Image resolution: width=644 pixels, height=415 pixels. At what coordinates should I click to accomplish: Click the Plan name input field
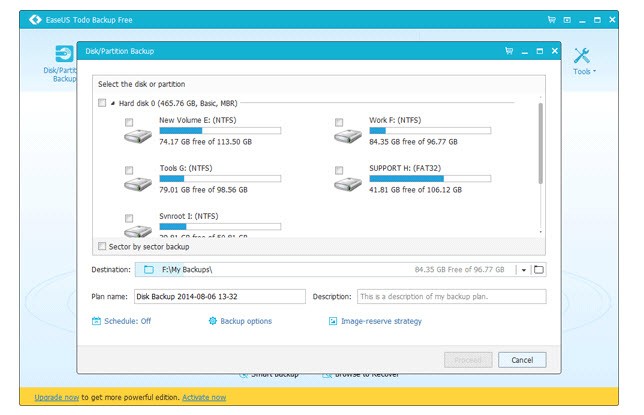(x=220, y=296)
